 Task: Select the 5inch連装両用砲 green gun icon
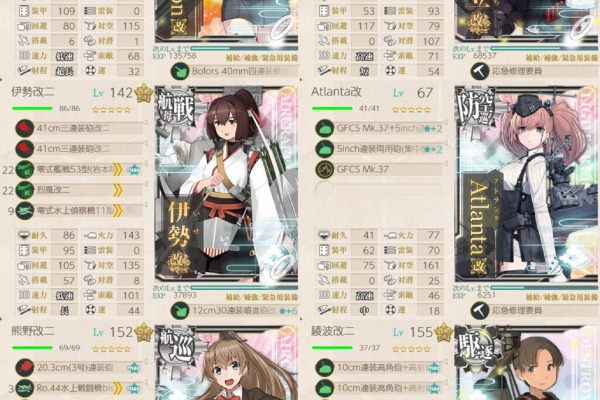pos(324,149)
